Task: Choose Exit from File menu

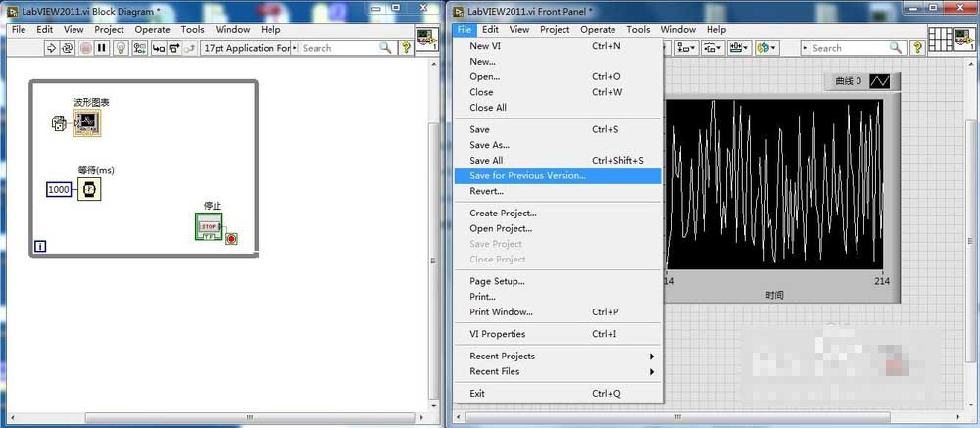Action: click(558, 393)
